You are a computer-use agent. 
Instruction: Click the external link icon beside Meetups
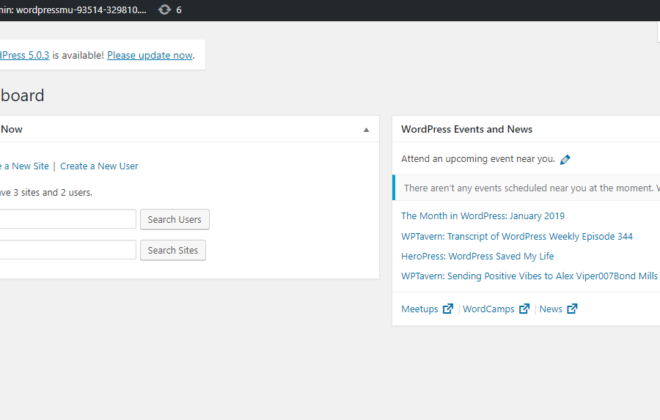[x=448, y=309]
